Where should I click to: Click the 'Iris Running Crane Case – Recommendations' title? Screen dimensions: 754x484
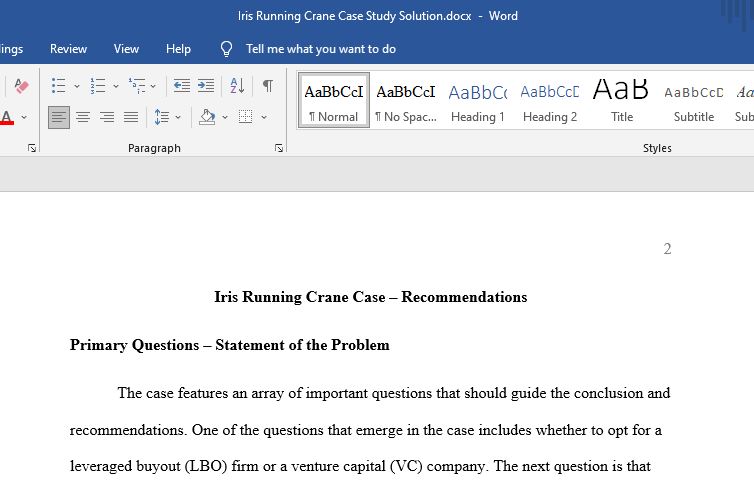coord(370,297)
